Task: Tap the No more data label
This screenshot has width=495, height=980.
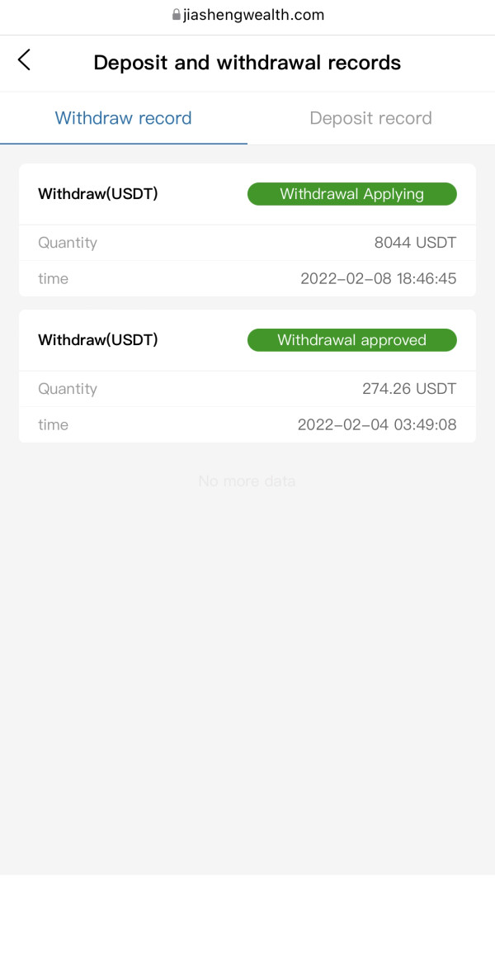Action: 247,481
